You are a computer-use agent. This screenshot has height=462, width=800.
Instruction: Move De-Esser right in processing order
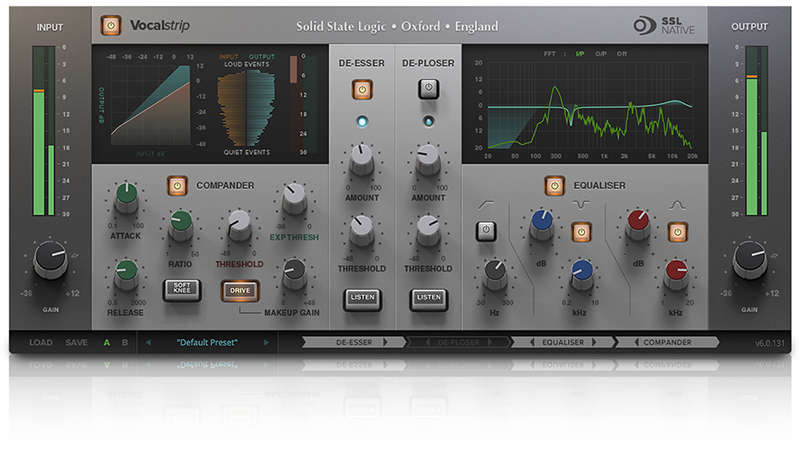click(x=385, y=342)
